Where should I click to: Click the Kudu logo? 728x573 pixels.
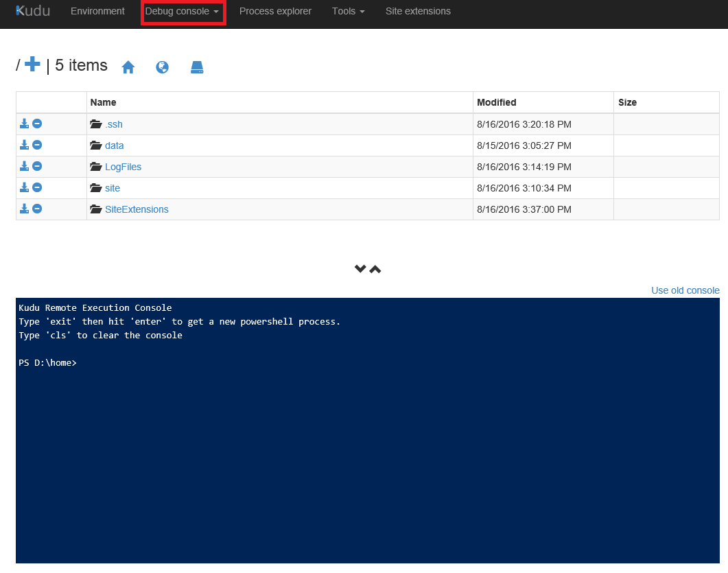(33, 11)
